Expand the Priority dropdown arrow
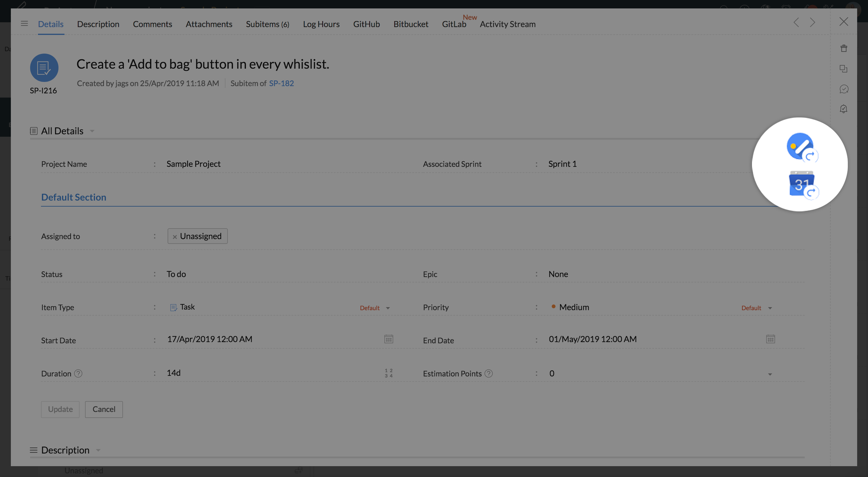This screenshot has height=477, width=868. (x=770, y=308)
